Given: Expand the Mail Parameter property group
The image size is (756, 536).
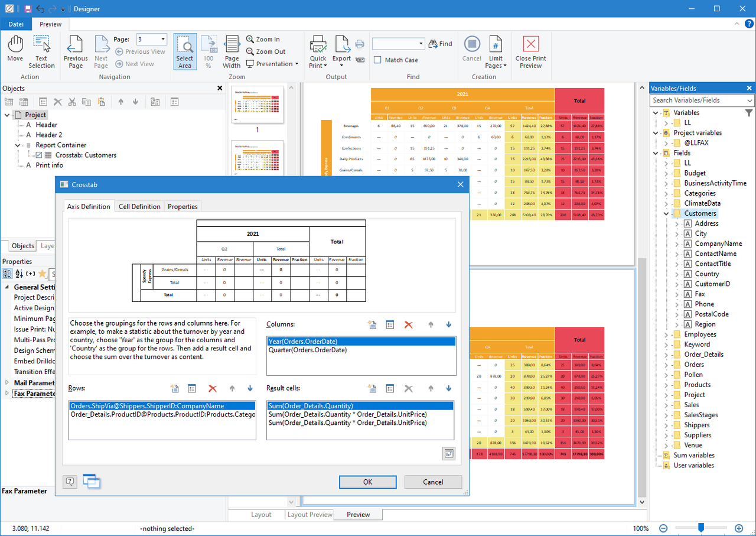Looking at the screenshot, I should click(7, 383).
